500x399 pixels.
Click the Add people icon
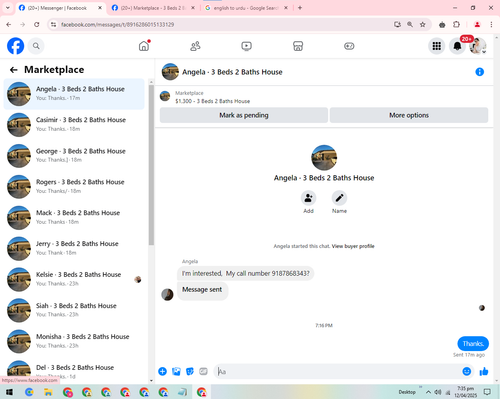pos(308,198)
